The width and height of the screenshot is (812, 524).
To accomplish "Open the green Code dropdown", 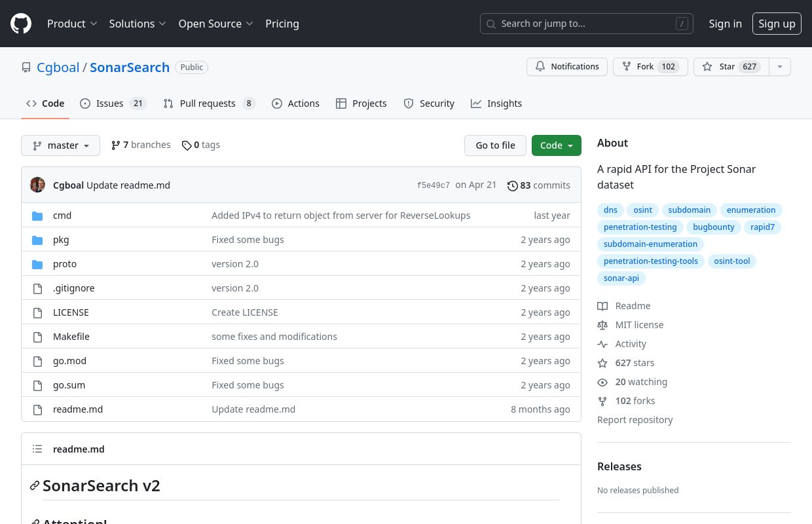I will (x=557, y=145).
